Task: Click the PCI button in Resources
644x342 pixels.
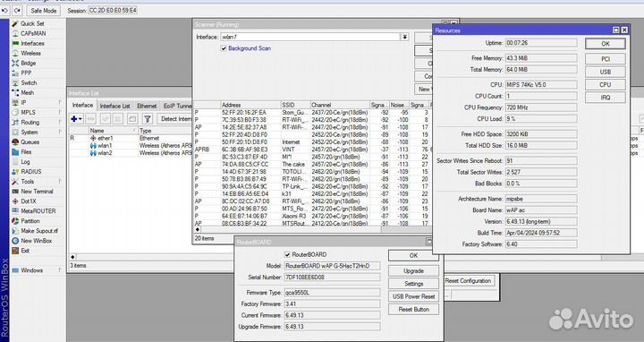Action: pyautogui.click(x=606, y=59)
